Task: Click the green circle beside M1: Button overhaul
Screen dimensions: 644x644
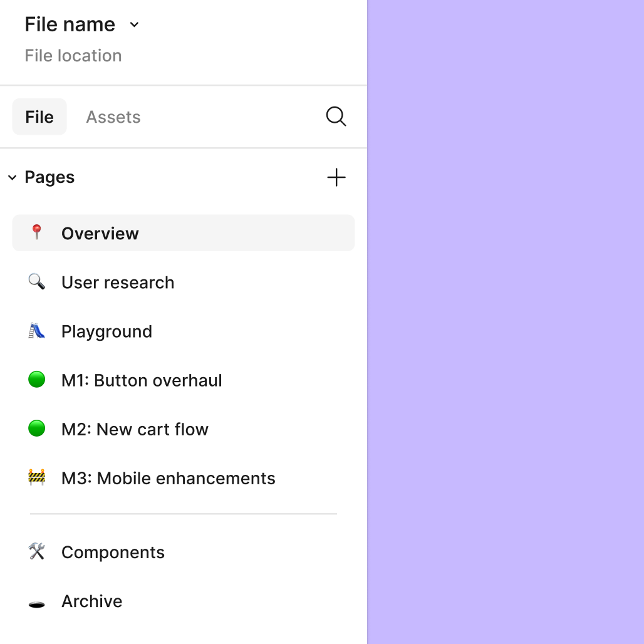Action: (37, 380)
